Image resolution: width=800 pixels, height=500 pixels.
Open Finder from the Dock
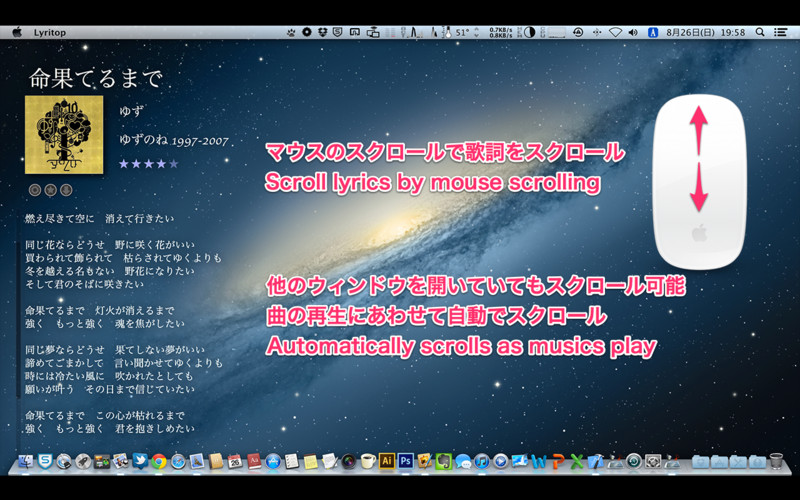click(x=26, y=461)
